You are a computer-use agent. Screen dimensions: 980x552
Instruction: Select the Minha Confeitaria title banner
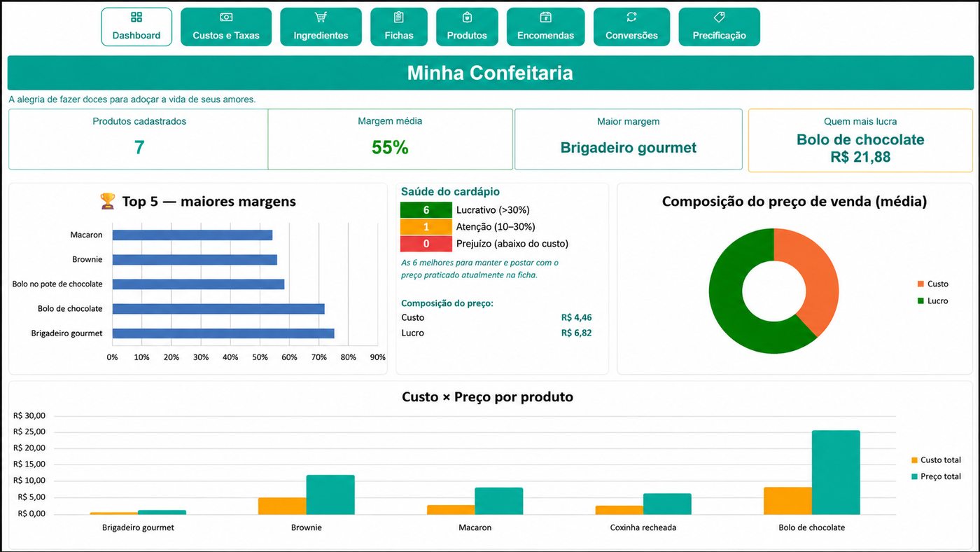pos(490,73)
